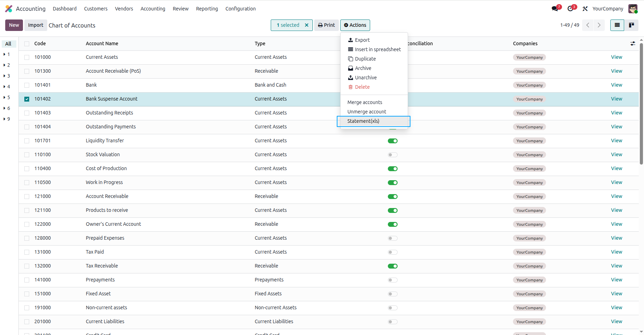Switch to list view
Viewport: 644px width, 335px height.
(617, 25)
